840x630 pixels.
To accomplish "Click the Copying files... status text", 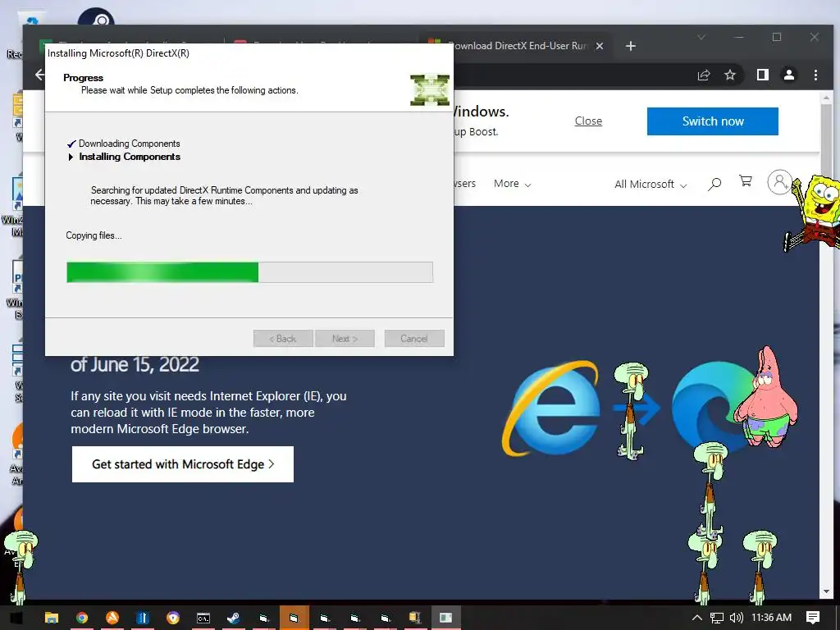I will click(94, 235).
